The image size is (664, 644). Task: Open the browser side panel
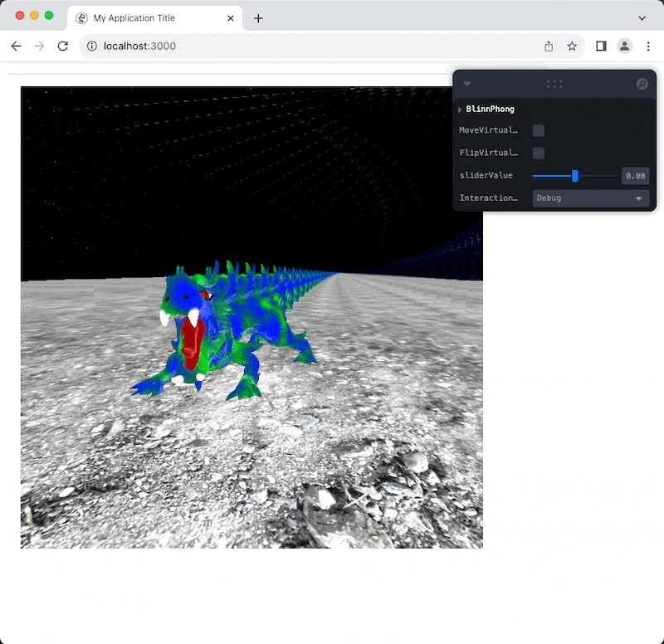601,46
